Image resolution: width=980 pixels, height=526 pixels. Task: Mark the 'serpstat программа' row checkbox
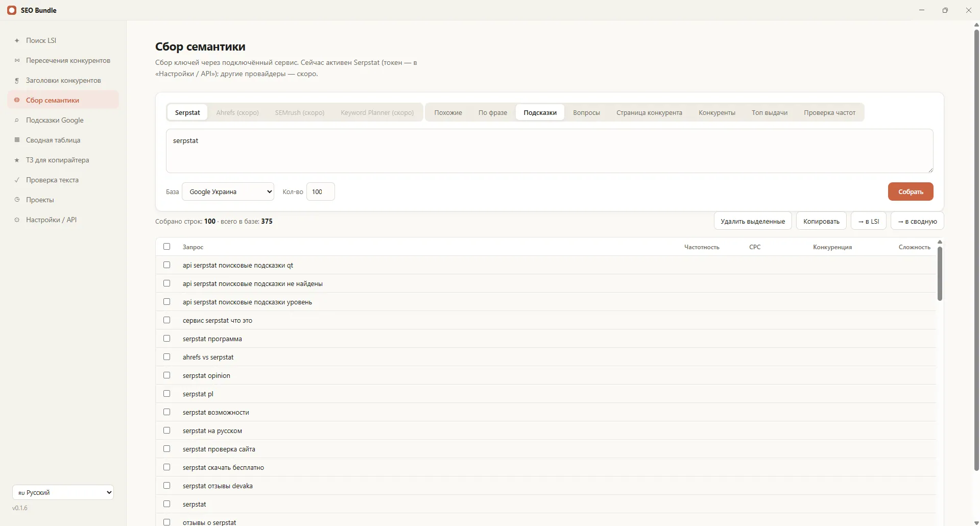point(166,339)
